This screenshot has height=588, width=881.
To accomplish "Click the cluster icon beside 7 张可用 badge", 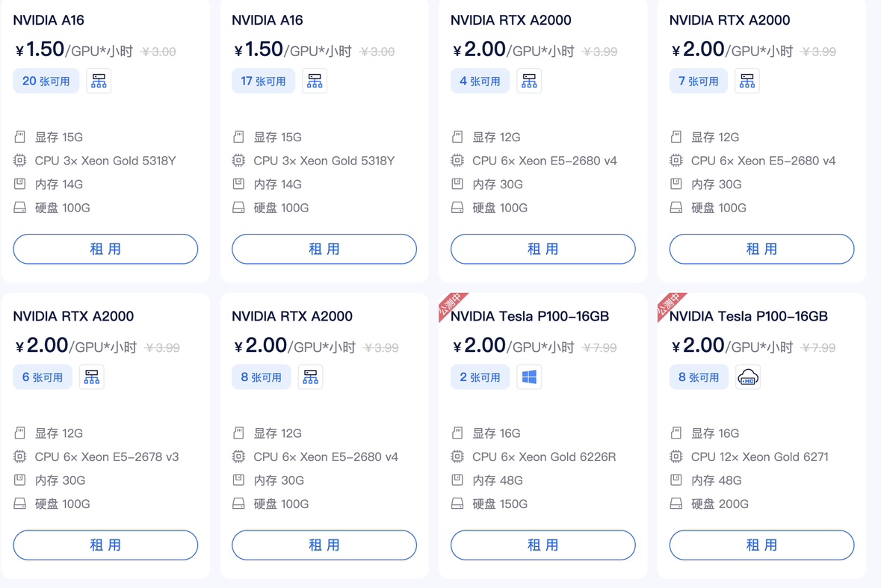I will [747, 81].
